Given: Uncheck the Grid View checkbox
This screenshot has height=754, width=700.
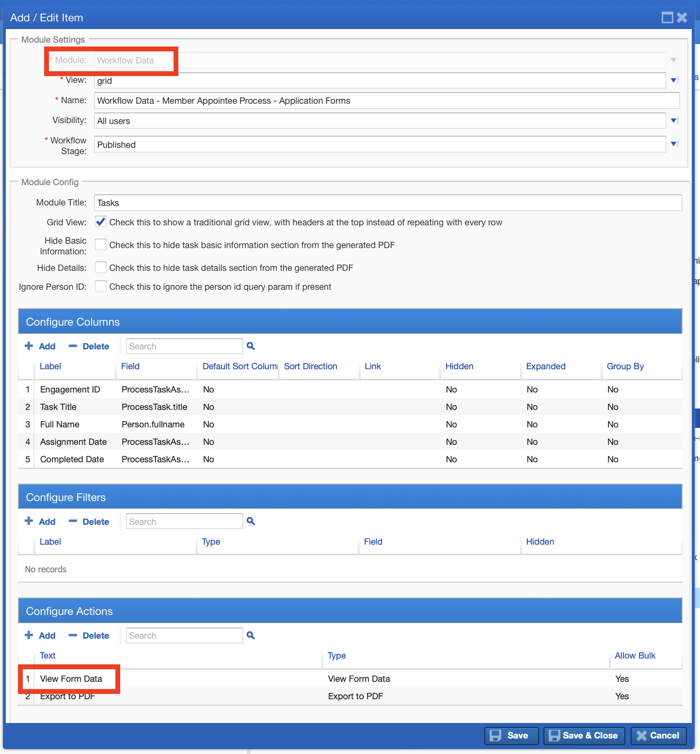Looking at the screenshot, I should pos(100,222).
